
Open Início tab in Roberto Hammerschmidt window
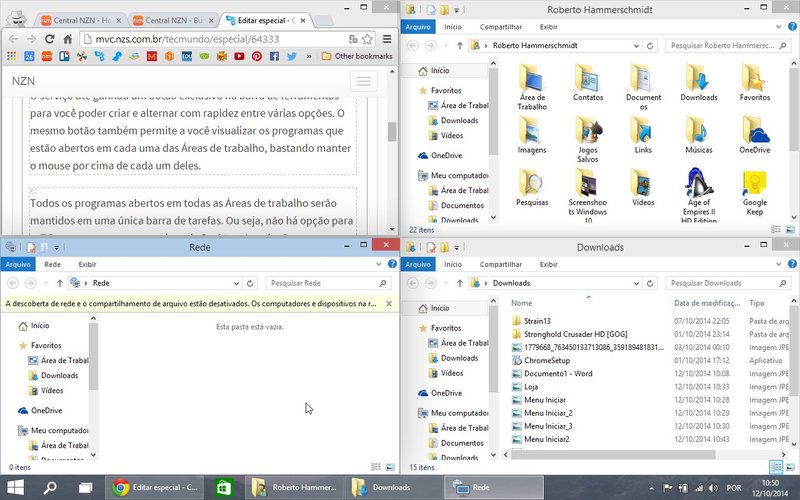point(453,27)
